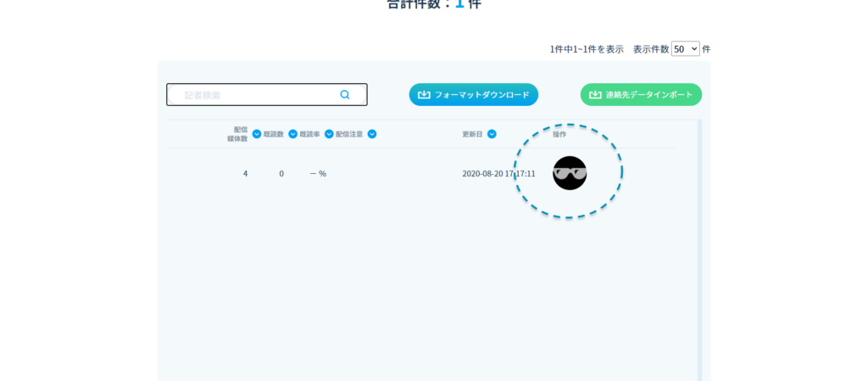Sort by 既読率 using its arrow
Image resolution: width=868 pixels, height=381 pixels.
pyautogui.click(x=329, y=134)
